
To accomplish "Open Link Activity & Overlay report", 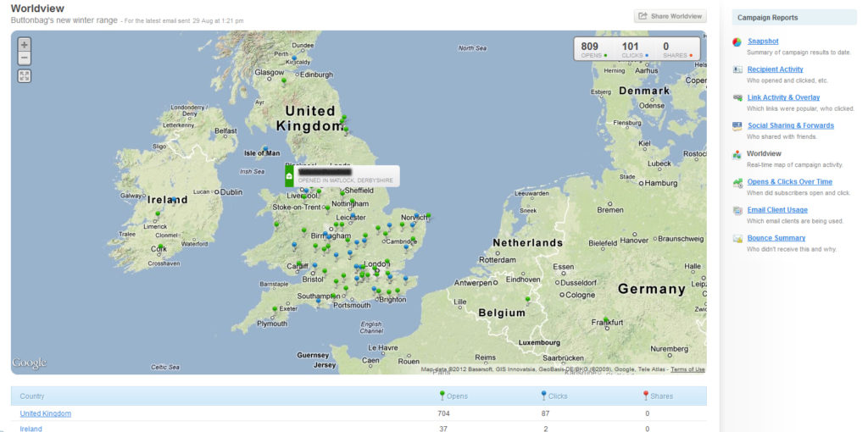I will coord(783,98).
